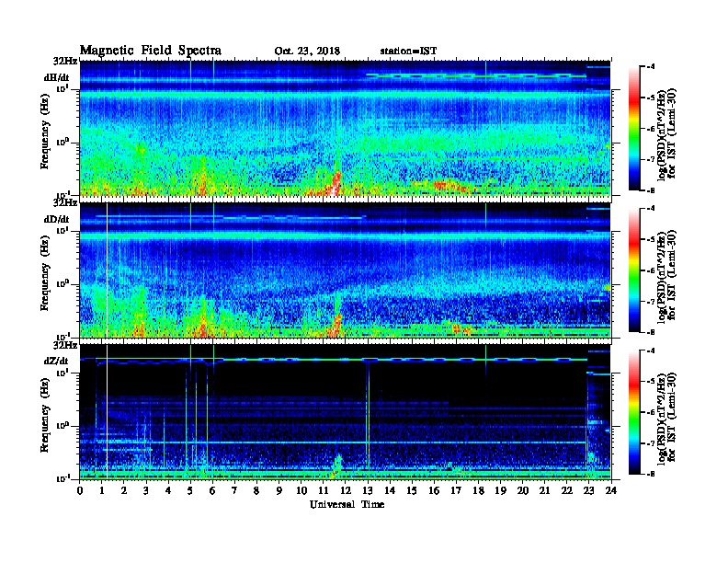
Task: Click hour "23" on the time axis
Action: click(588, 491)
